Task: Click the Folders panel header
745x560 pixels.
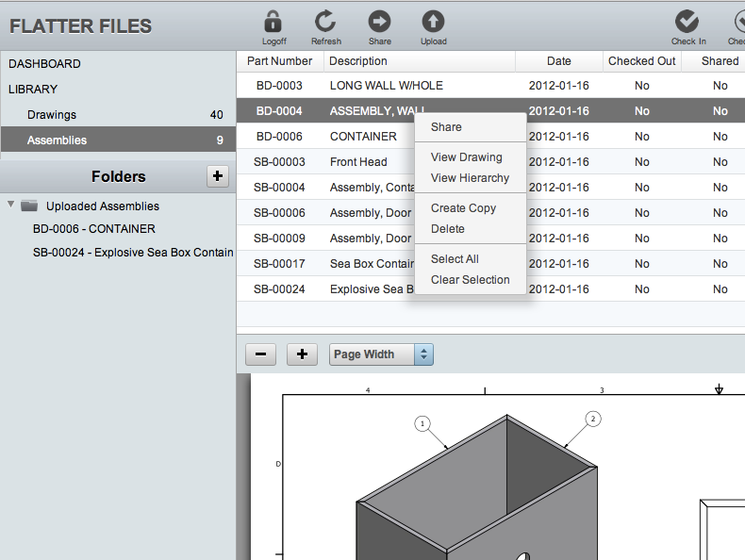Action: click(118, 176)
